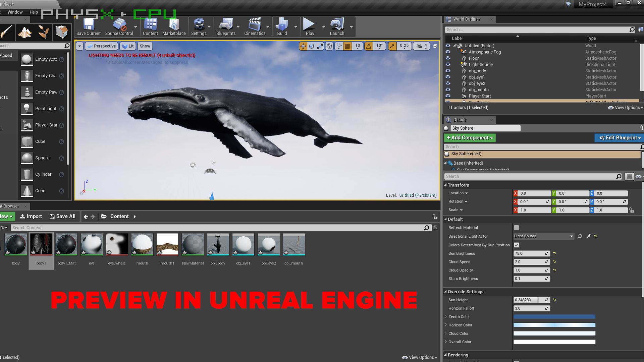Open the viewport options dropdown arrow
Image resolution: width=644 pixels, height=362 pixels.
click(x=80, y=46)
